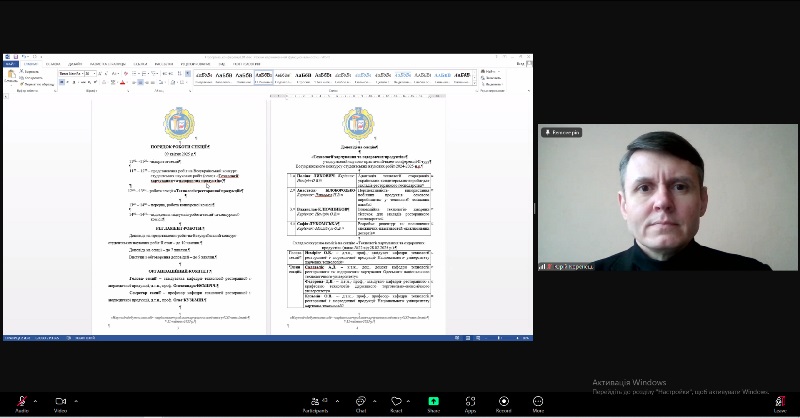The height and width of the screenshot is (418, 800).
Task: Expand the caret next to Chat
Action: point(374,401)
